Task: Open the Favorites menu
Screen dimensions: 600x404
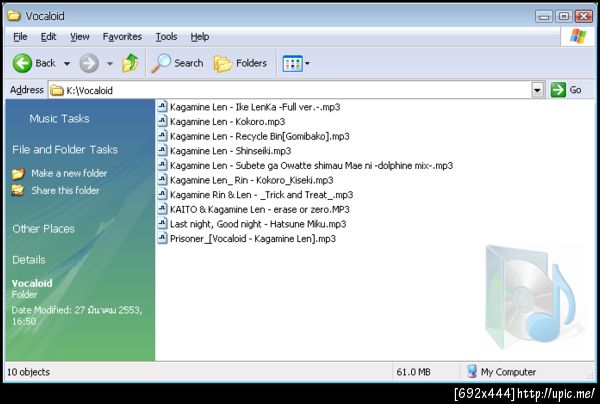Action: (122, 37)
